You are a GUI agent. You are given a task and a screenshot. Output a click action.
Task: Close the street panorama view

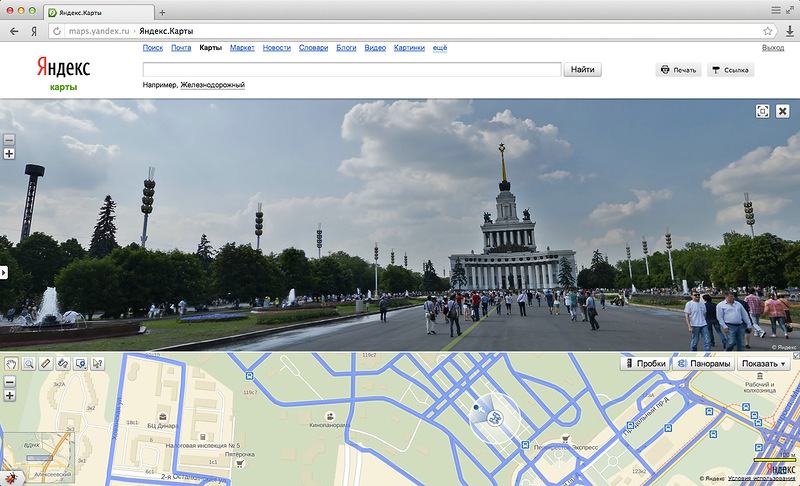coord(783,112)
